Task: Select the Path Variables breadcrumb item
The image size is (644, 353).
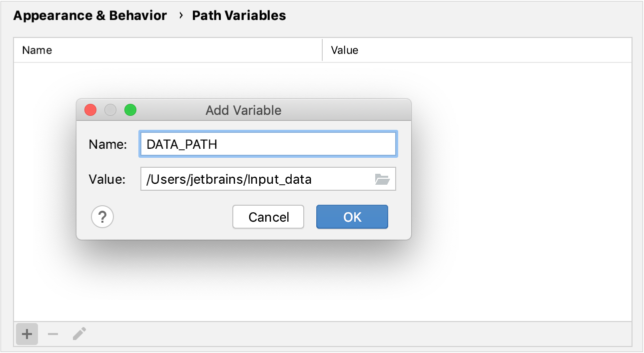Action: [x=238, y=15]
